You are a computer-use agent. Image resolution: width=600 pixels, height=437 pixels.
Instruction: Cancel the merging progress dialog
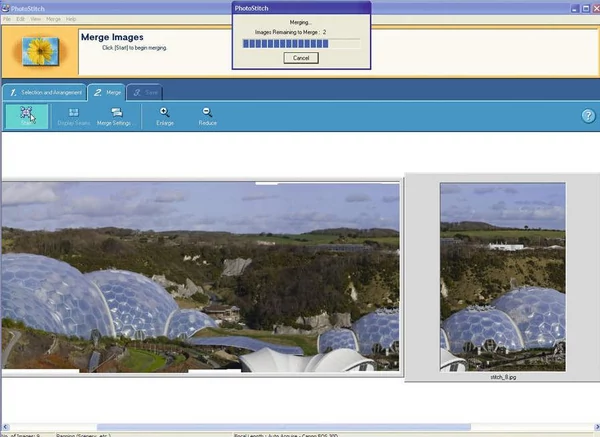pos(301,58)
